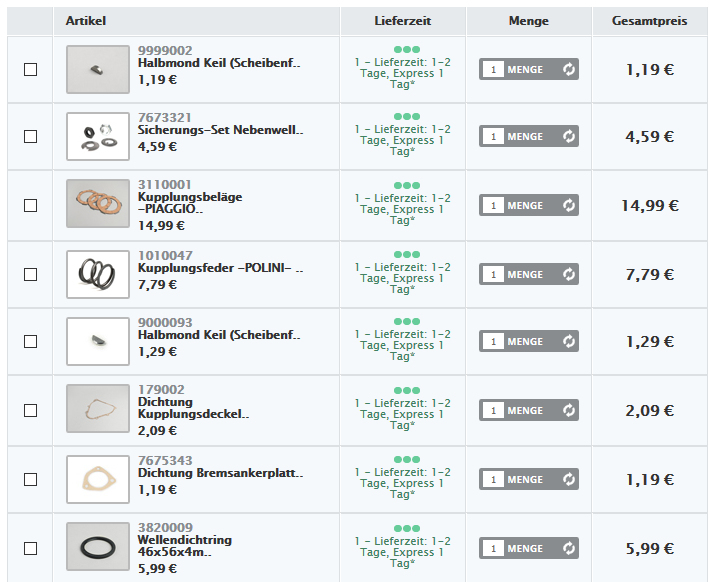
Task: Refresh quantity for item 9000093 Halbmond Keil
Action: coord(569,341)
